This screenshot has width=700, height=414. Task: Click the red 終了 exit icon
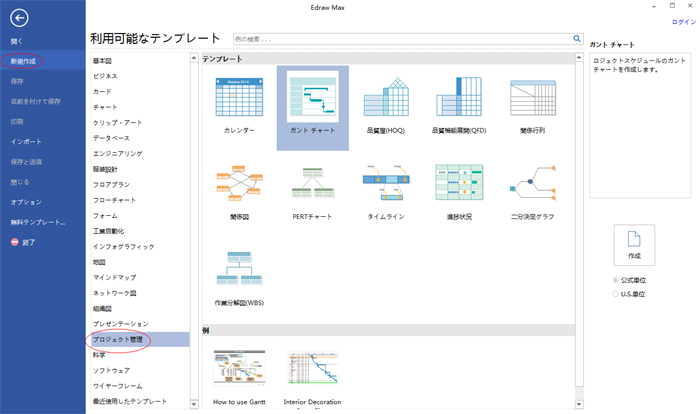[15, 242]
